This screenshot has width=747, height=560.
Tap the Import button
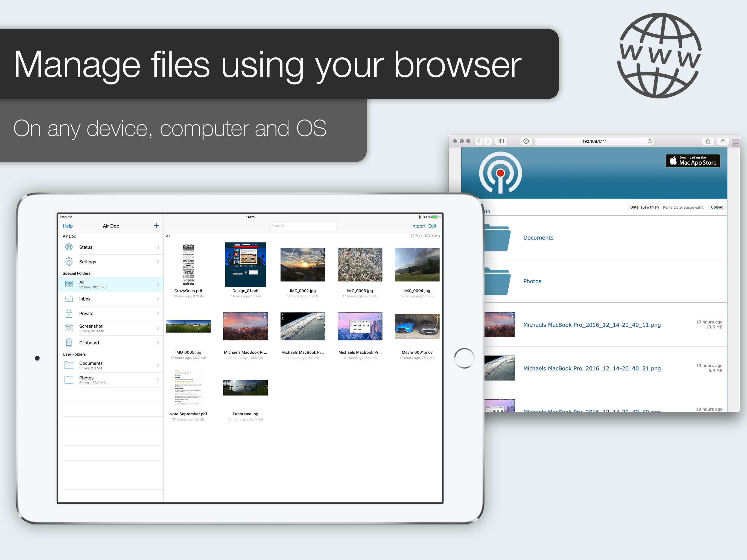[x=418, y=226]
